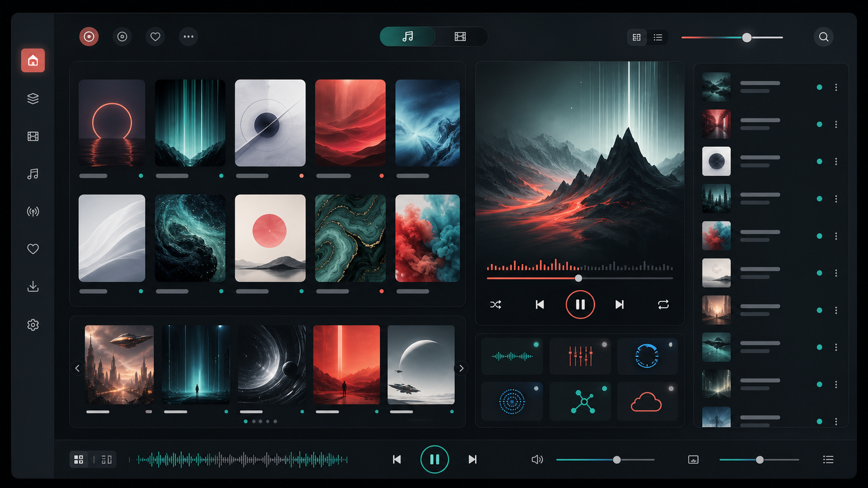
Task: Open the film strip section in the left sidebar
Action: tap(33, 136)
